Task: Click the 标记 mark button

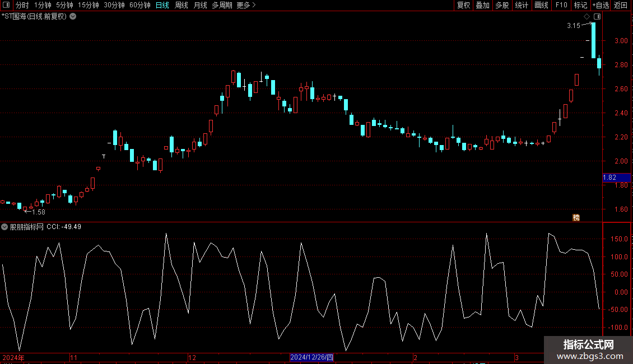Action: (580, 5)
